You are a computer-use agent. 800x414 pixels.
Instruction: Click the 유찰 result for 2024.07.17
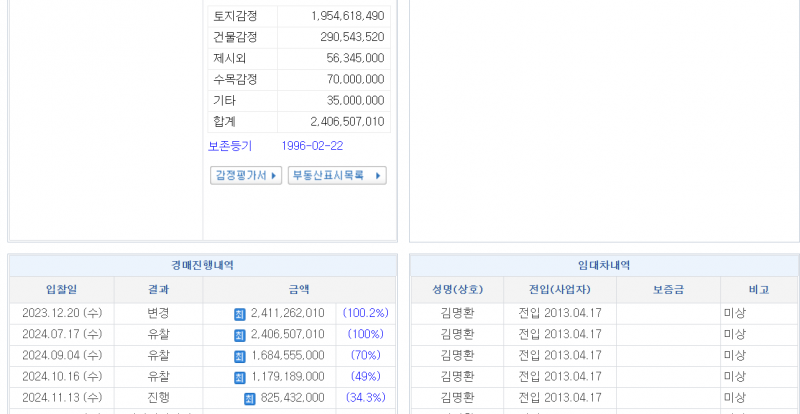tap(158, 334)
